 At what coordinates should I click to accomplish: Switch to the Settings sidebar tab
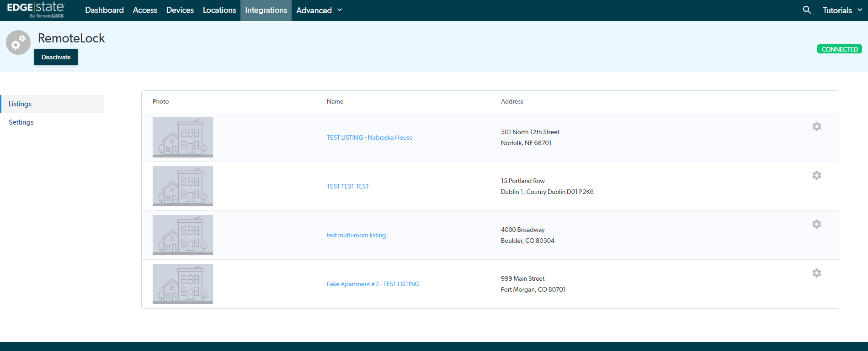click(x=21, y=122)
